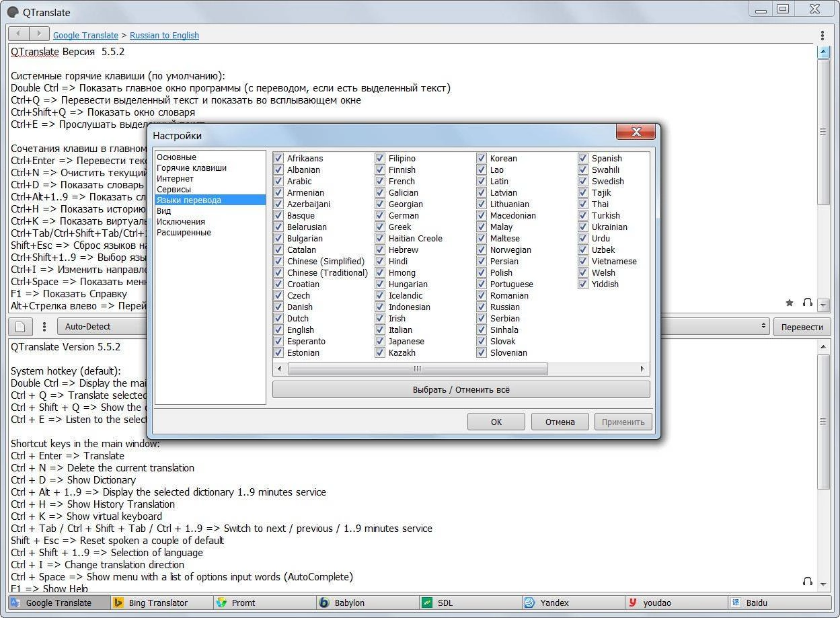Switch to the Baidu service tab
840x618 pixels.
click(x=780, y=603)
